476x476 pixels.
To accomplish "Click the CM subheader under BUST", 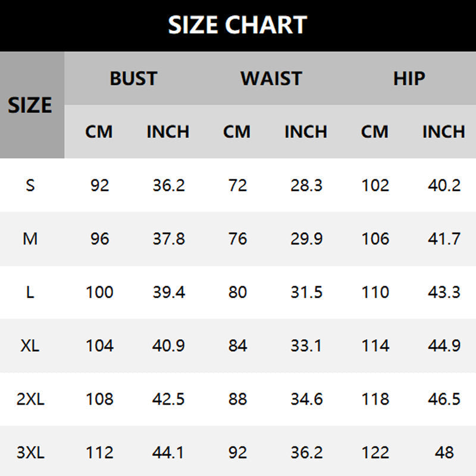I will [x=99, y=131].
